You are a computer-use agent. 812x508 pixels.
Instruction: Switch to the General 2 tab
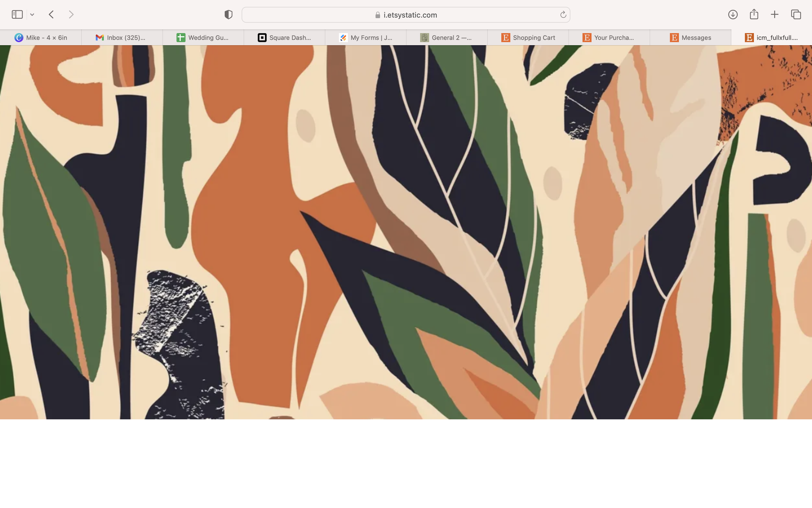pyautogui.click(x=447, y=38)
